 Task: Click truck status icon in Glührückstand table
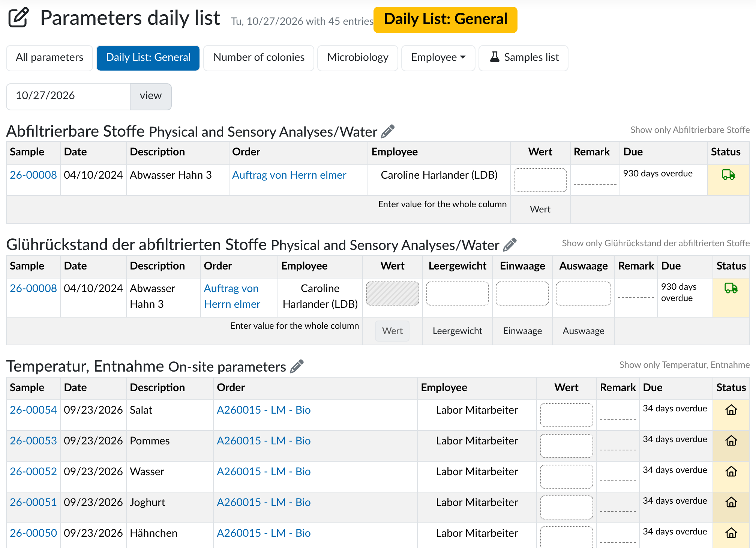pyautogui.click(x=731, y=288)
